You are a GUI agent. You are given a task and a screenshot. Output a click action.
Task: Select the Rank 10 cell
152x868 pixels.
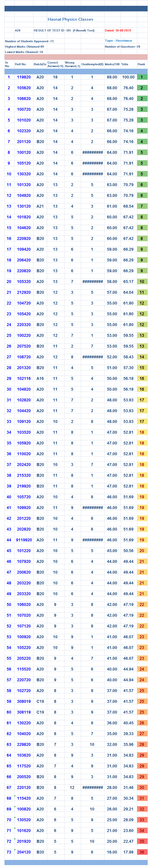[142, 282]
